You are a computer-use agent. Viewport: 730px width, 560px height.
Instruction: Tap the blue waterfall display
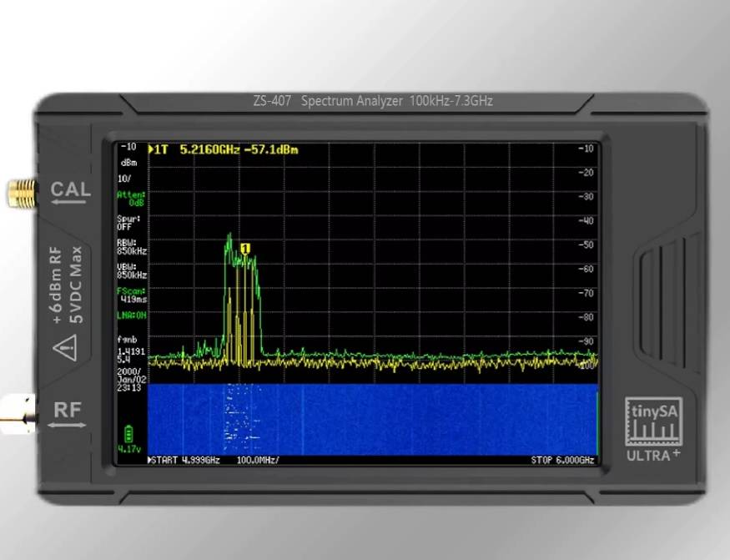(x=372, y=419)
